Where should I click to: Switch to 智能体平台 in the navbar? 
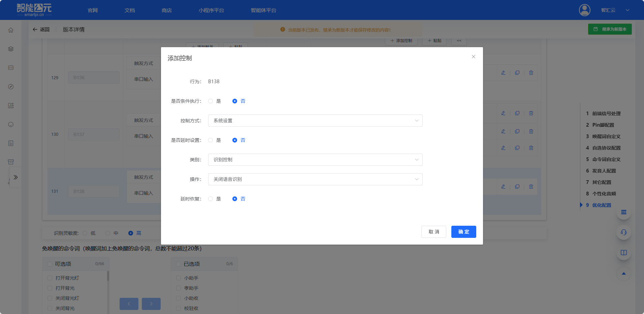263,10
